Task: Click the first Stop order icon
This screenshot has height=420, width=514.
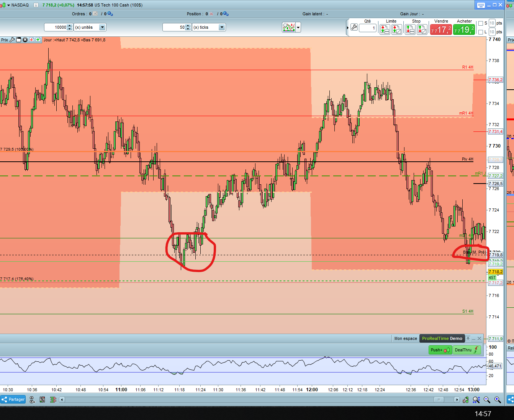Action: coord(410,30)
